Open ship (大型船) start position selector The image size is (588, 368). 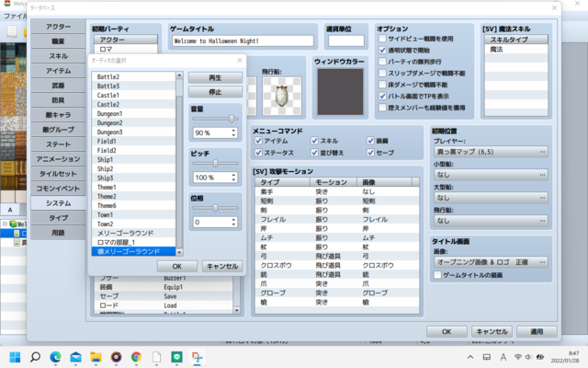[491, 198]
